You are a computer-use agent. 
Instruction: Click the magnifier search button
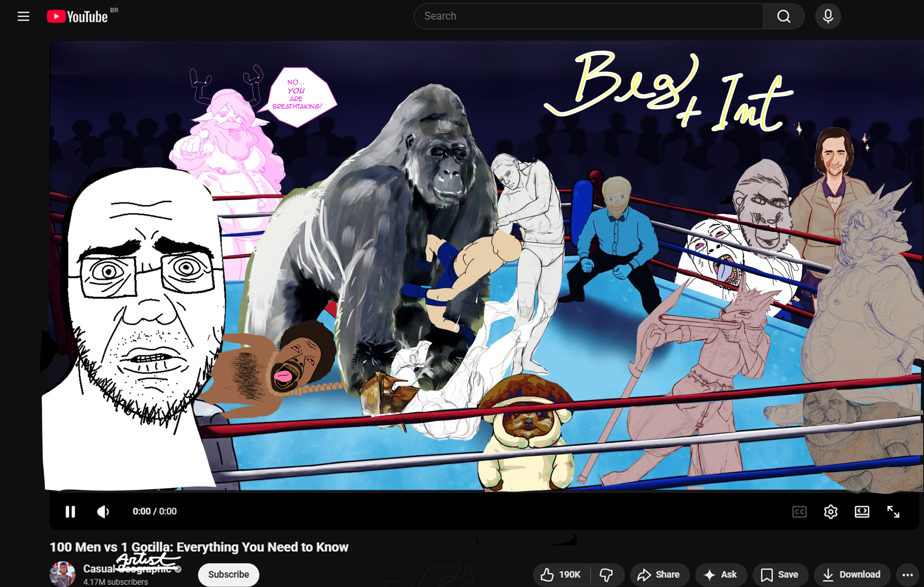coord(783,16)
